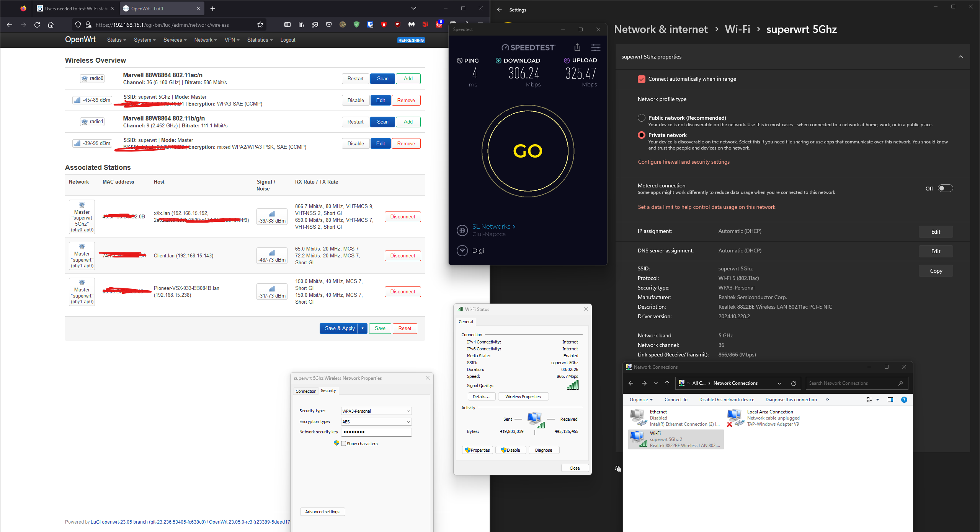Open Security type WPA3-Personal dropdown
Image resolution: width=980 pixels, height=532 pixels.
(376, 411)
